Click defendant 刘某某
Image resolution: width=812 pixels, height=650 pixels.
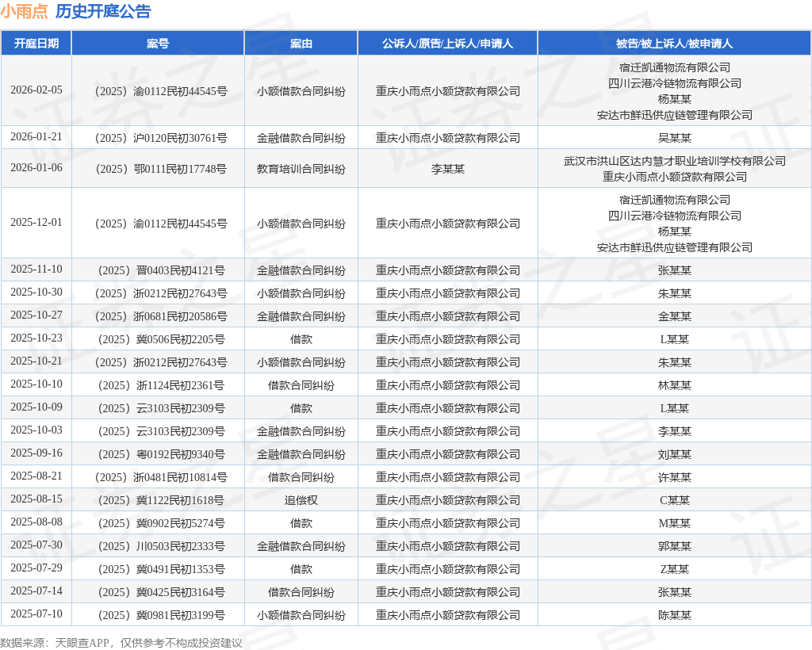click(674, 454)
